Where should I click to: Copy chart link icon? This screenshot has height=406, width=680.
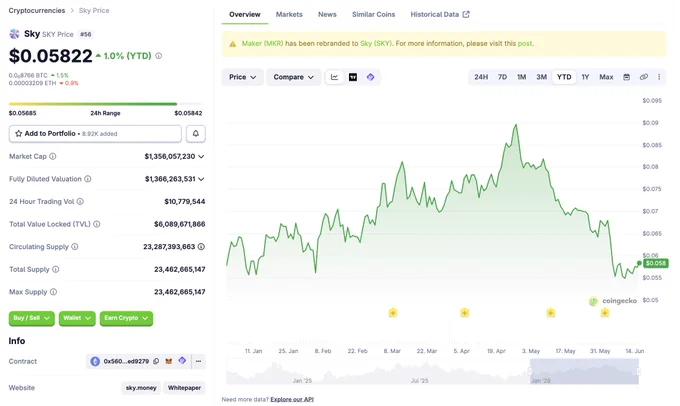644,77
